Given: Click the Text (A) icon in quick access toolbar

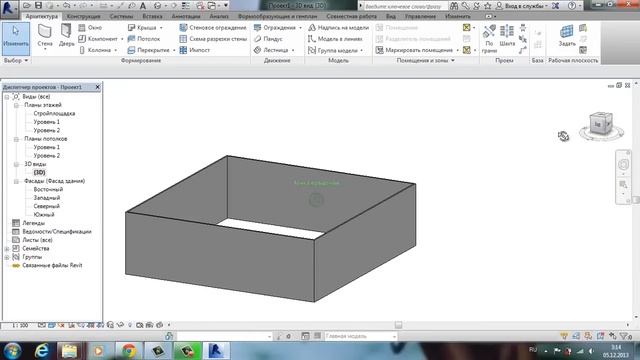Looking at the screenshot, I should point(143,6).
